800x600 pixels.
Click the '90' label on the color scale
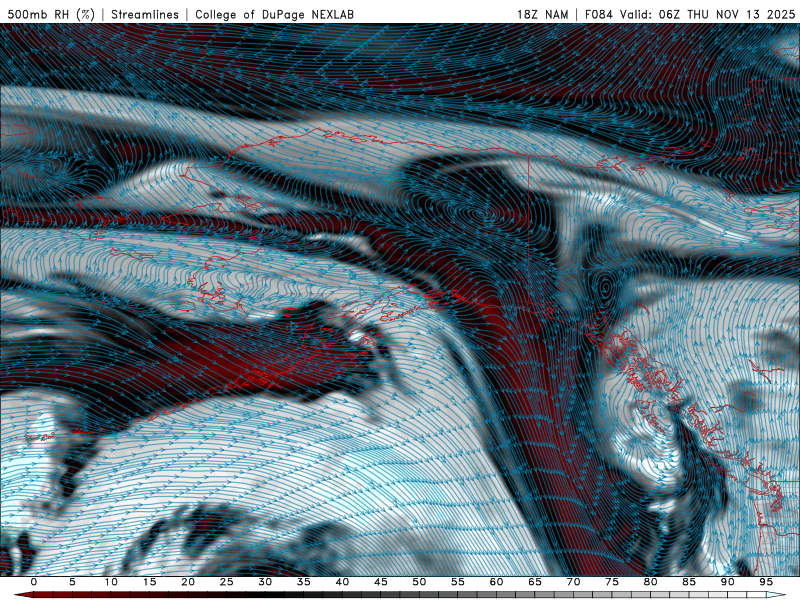coord(727,582)
